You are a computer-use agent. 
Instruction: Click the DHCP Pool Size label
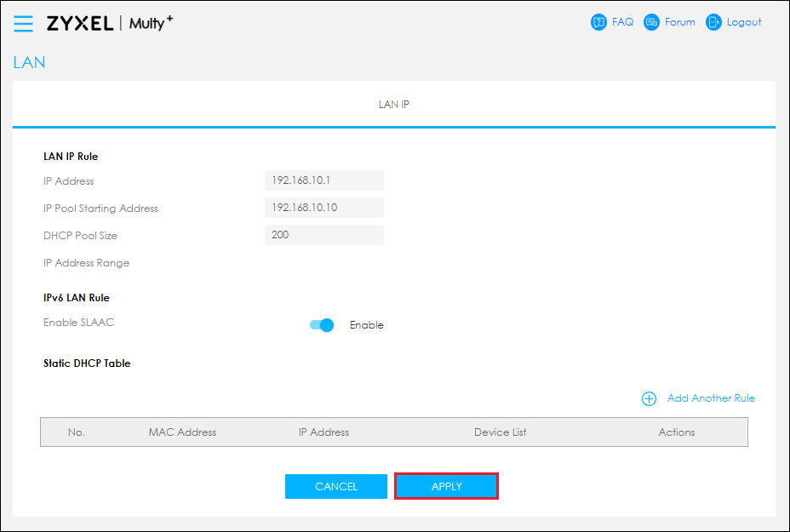point(80,236)
